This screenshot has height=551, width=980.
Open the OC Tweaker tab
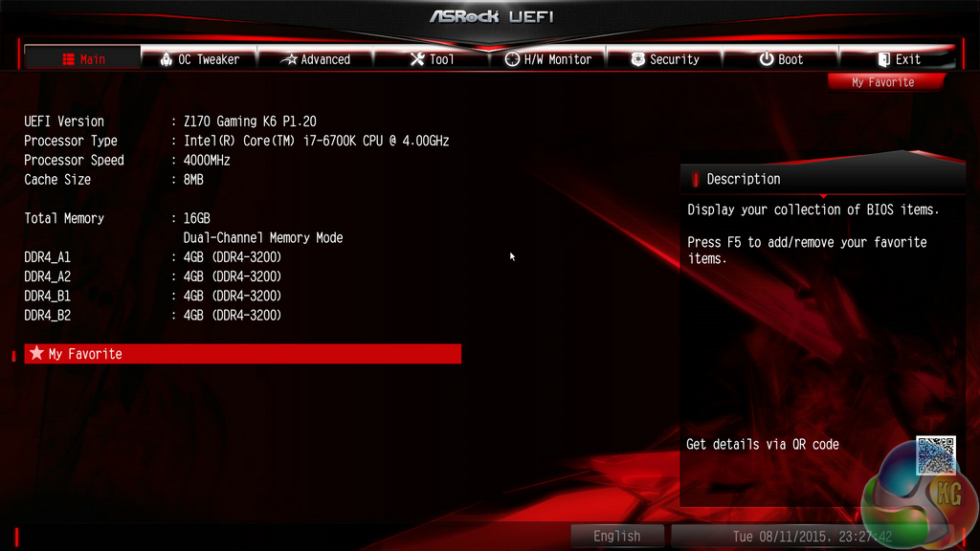[x=199, y=58]
